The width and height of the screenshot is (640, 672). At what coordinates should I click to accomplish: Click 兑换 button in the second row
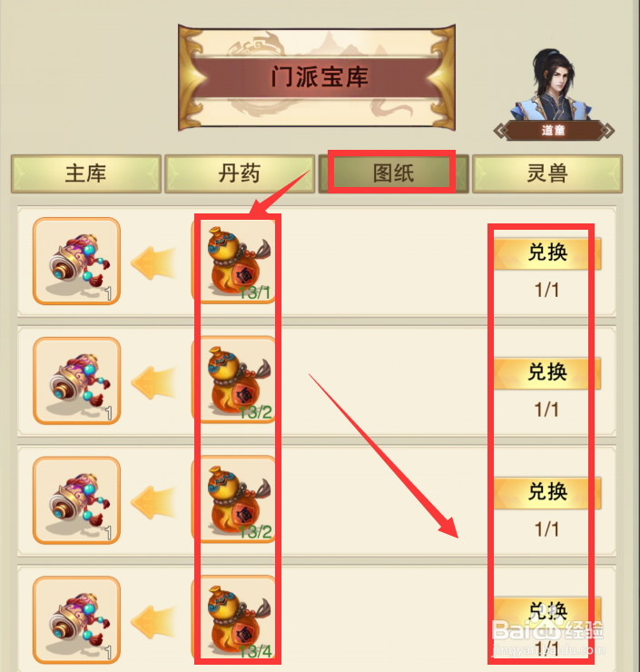point(547,372)
